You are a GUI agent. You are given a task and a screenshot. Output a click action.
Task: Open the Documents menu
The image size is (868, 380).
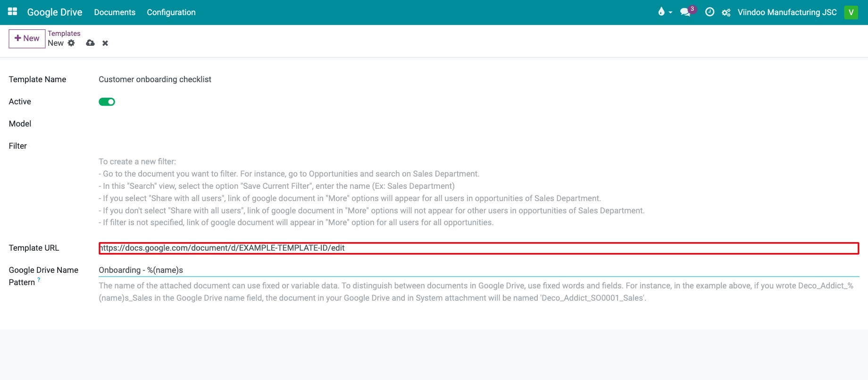click(115, 12)
